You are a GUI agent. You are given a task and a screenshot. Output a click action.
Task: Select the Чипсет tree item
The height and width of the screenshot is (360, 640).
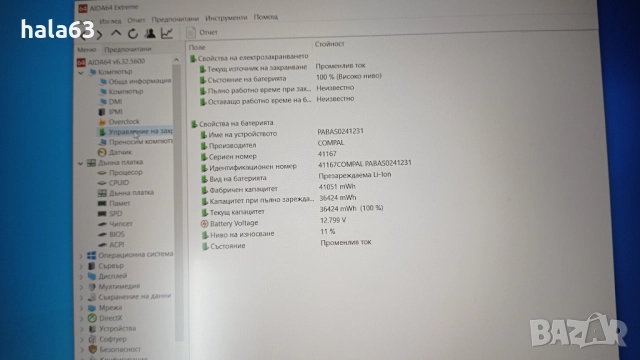[115, 224]
